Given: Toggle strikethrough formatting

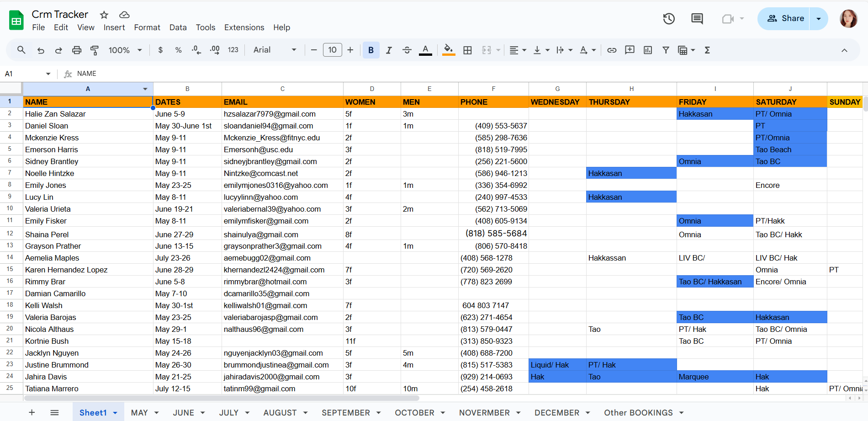Looking at the screenshot, I should [x=407, y=50].
